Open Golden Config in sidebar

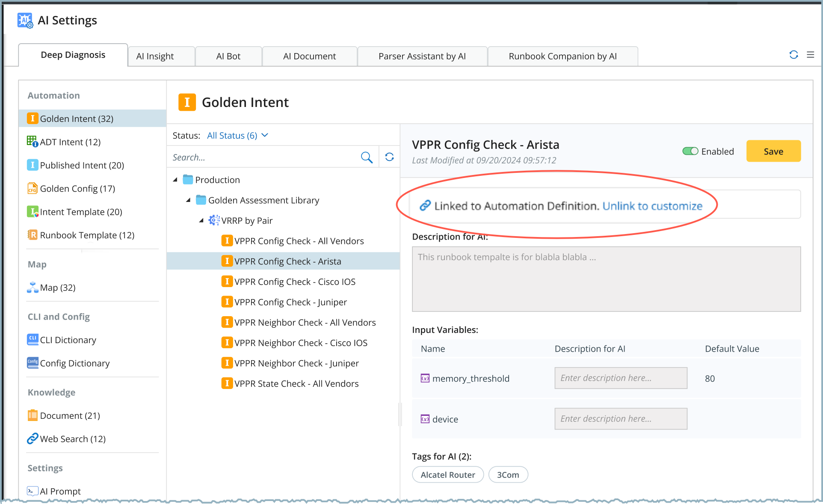pos(77,189)
